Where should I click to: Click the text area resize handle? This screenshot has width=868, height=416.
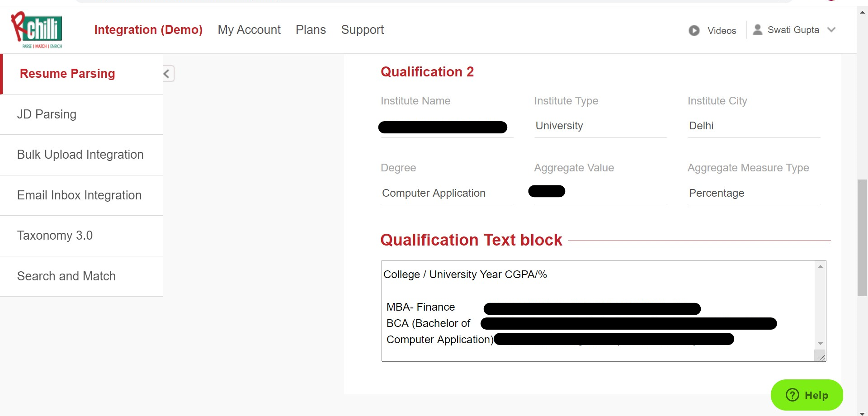point(821,357)
